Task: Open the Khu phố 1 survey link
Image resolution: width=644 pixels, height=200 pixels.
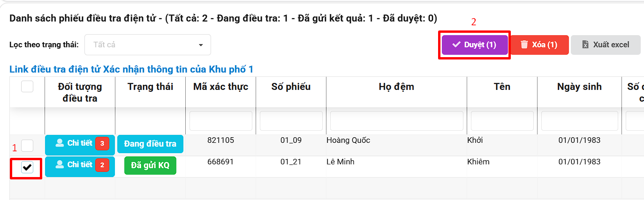Action: point(131,69)
